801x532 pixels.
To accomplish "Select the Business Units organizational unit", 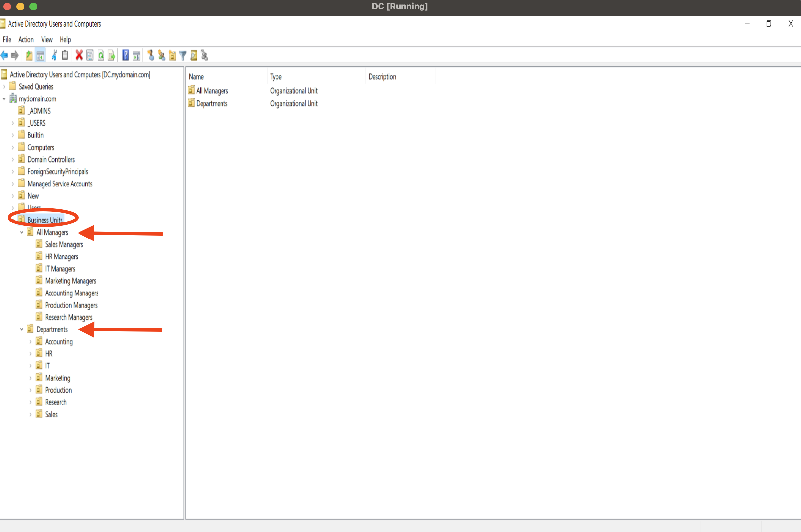I will coord(45,220).
